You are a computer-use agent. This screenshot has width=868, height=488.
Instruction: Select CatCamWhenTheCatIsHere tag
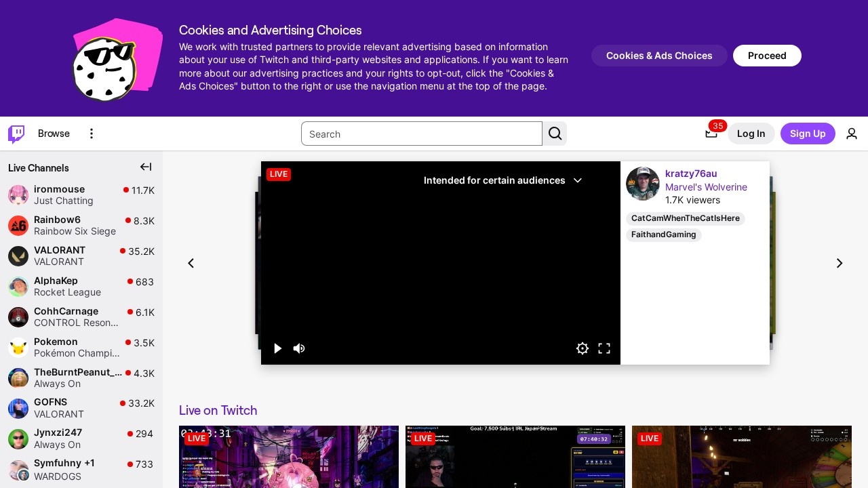(x=686, y=218)
